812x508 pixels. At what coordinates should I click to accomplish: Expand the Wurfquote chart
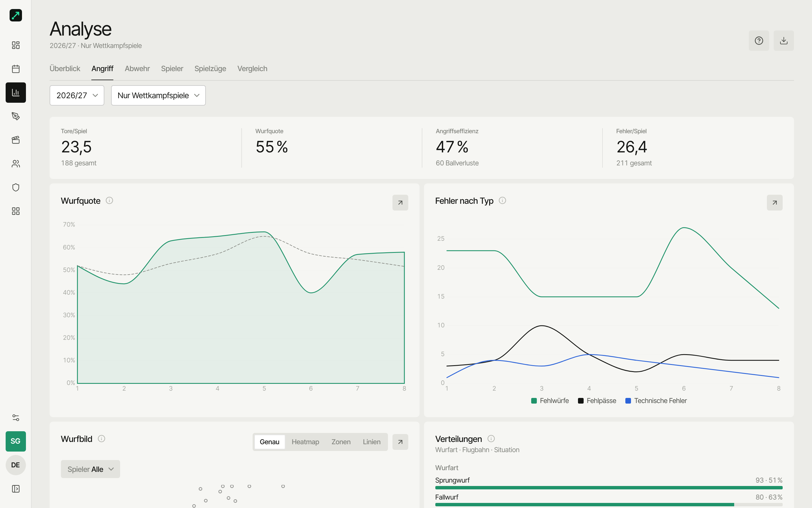pos(400,203)
